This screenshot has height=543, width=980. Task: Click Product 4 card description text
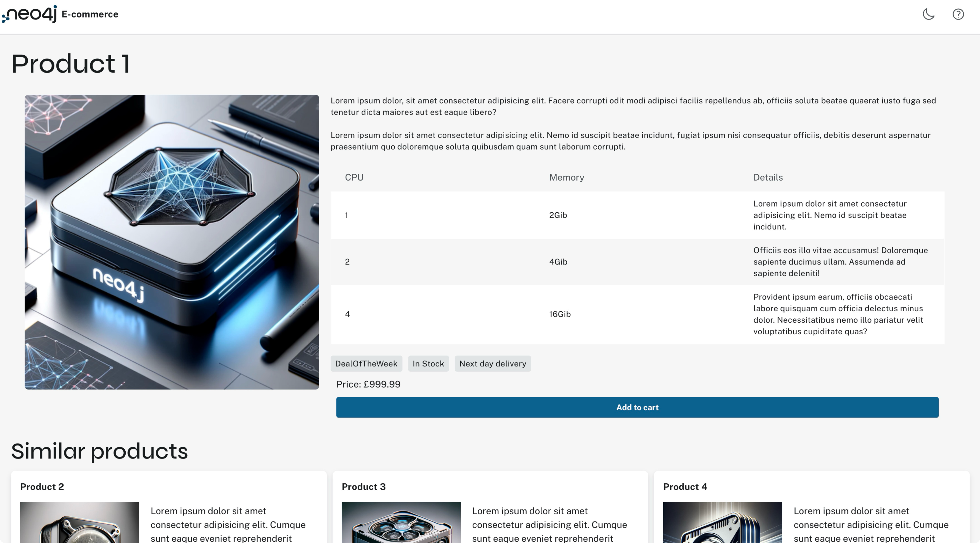(x=871, y=525)
